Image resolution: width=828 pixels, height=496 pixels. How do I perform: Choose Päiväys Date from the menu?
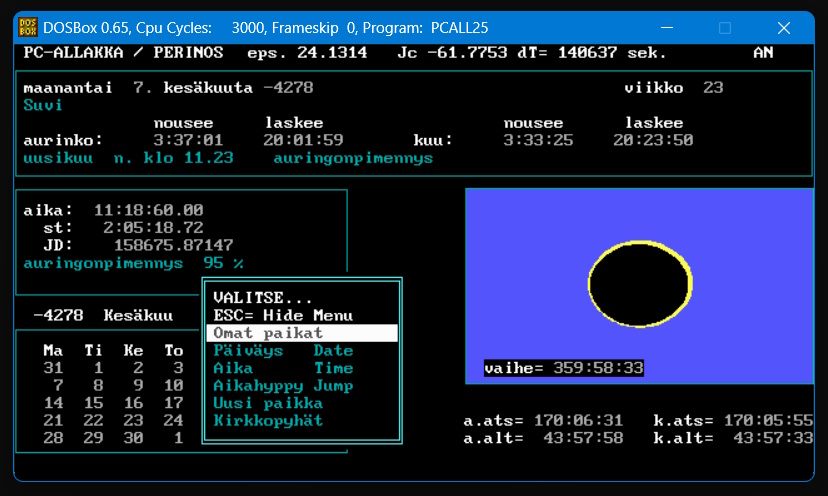tap(283, 351)
